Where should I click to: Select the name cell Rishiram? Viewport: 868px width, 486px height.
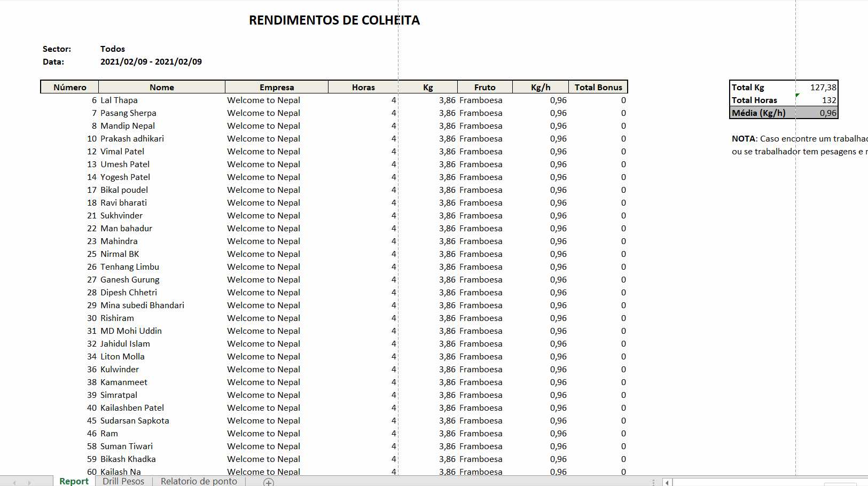[x=117, y=318]
